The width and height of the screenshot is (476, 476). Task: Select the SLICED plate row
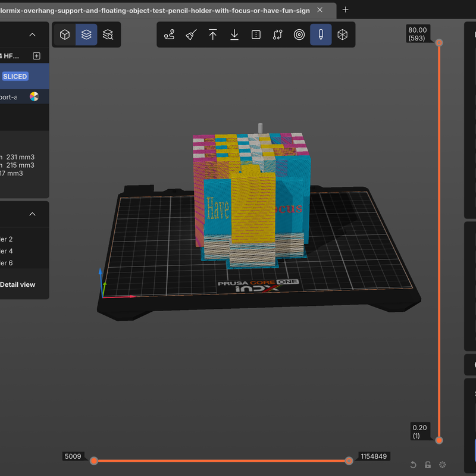tap(24, 76)
